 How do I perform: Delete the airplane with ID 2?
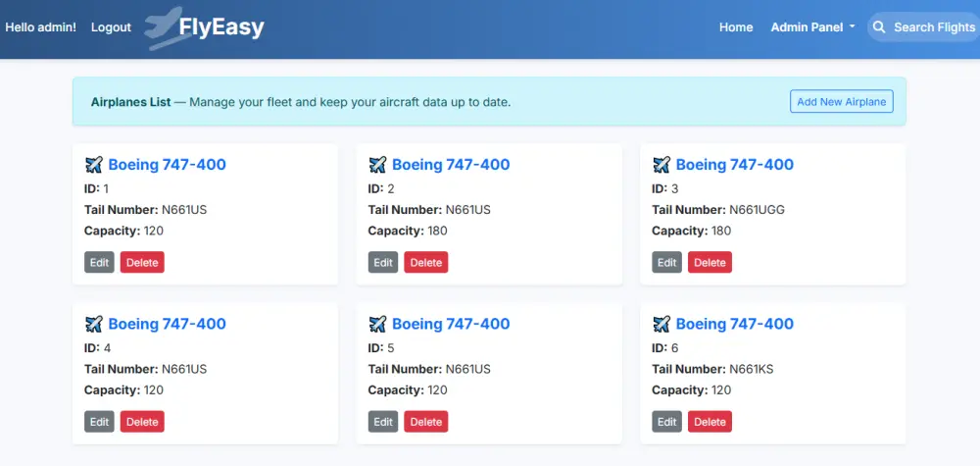click(x=425, y=263)
